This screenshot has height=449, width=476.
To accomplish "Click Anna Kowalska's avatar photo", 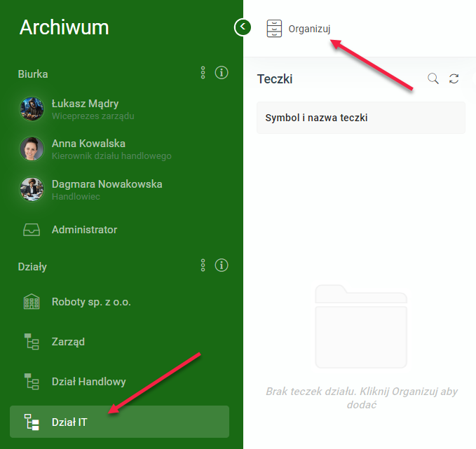I will pos(32,148).
